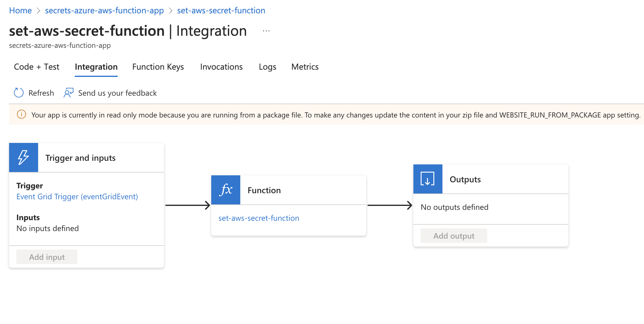Click the Trigger and inputs heading
The image size is (644, 324).
pos(80,158)
